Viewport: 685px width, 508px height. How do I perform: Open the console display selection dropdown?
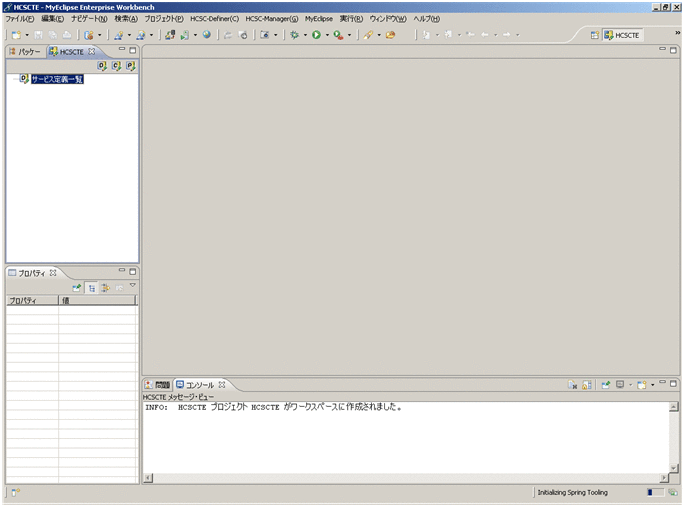point(630,384)
